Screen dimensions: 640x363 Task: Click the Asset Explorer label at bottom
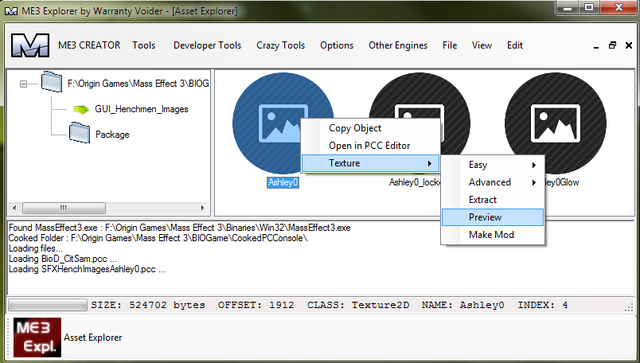(93, 338)
